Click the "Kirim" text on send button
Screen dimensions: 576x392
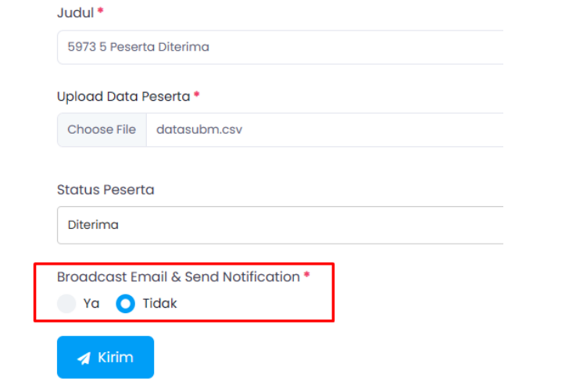116,358
